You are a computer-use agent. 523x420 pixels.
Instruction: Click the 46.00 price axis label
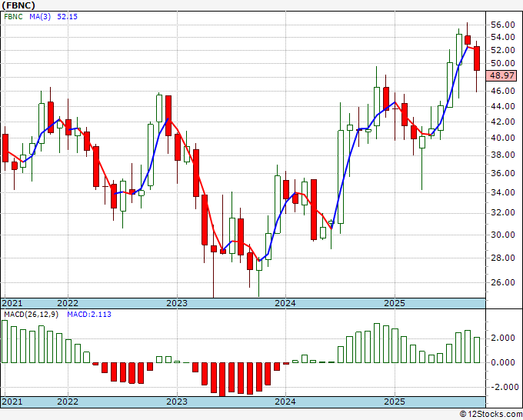(502, 91)
